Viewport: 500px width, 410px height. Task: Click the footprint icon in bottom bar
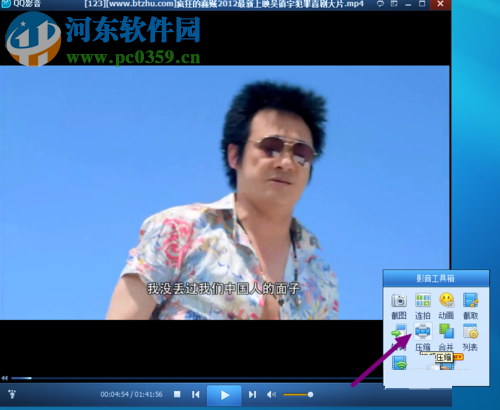pyautogui.click(x=12, y=394)
